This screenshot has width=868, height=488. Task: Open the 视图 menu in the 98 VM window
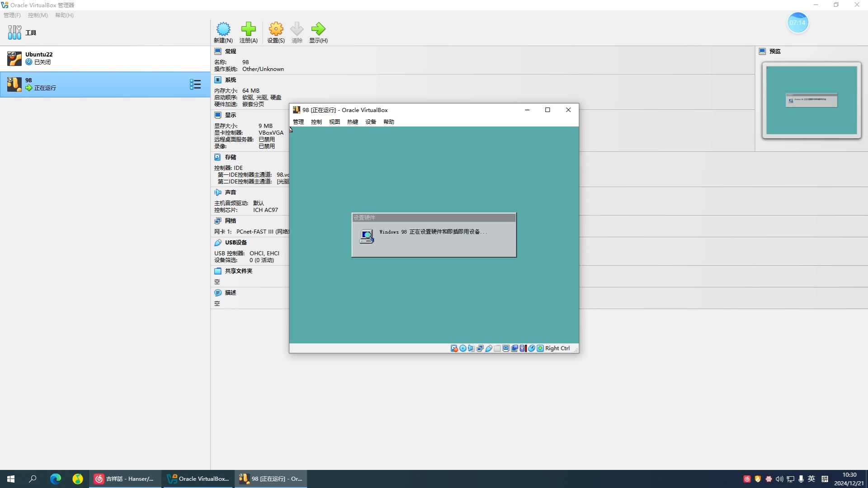point(335,122)
